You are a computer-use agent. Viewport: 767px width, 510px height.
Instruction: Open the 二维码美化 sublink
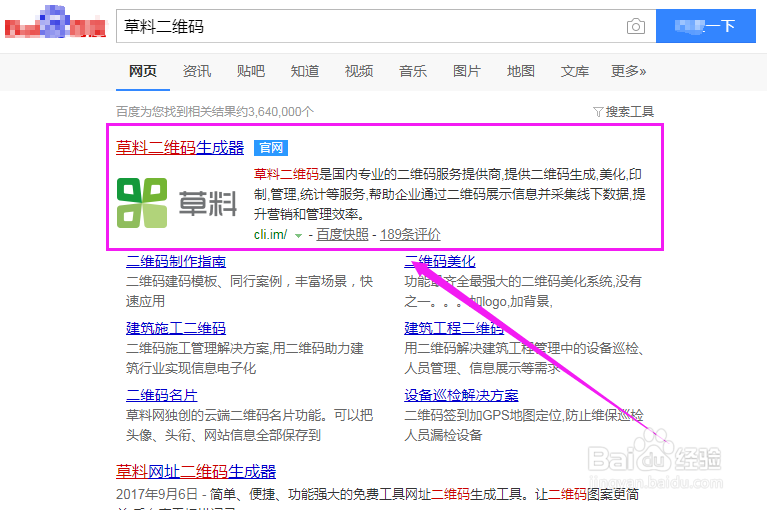click(x=440, y=261)
